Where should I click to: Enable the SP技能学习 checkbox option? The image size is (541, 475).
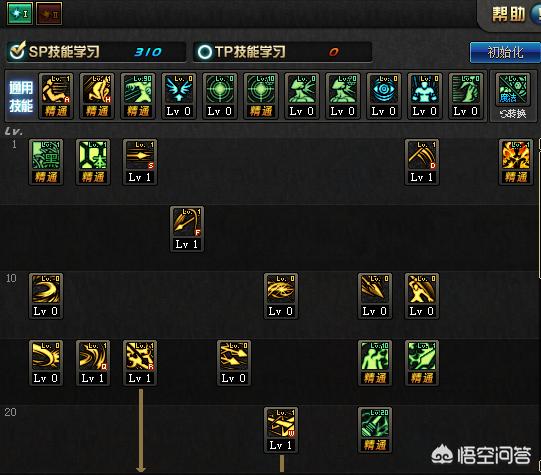point(17,51)
